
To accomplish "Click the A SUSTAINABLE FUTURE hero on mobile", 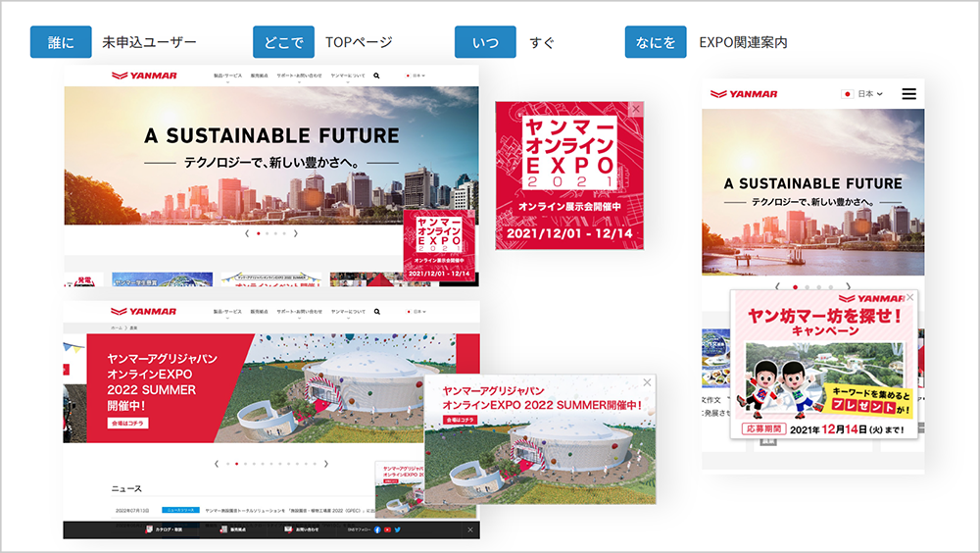I will pos(813,192).
